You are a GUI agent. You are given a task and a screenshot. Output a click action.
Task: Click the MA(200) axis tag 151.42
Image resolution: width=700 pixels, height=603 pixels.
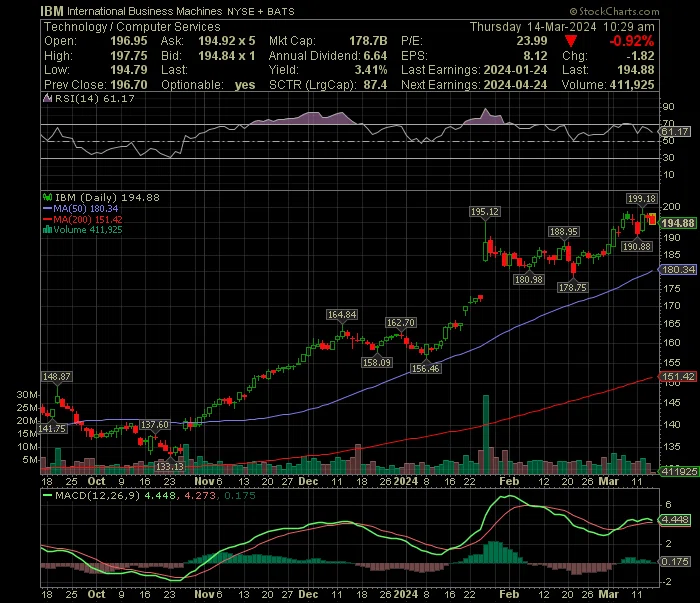pyautogui.click(x=678, y=376)
